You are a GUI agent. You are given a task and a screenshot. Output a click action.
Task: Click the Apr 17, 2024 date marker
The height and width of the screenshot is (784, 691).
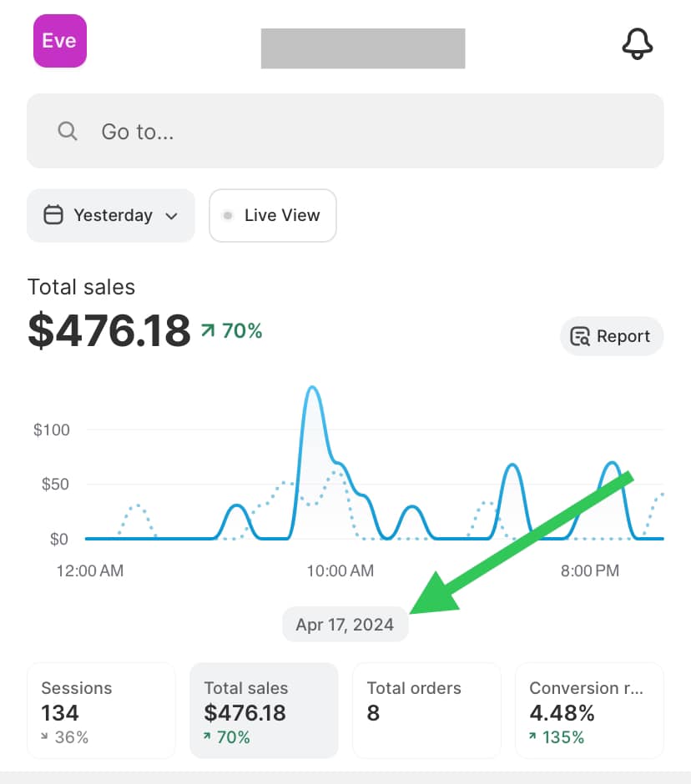345,624
